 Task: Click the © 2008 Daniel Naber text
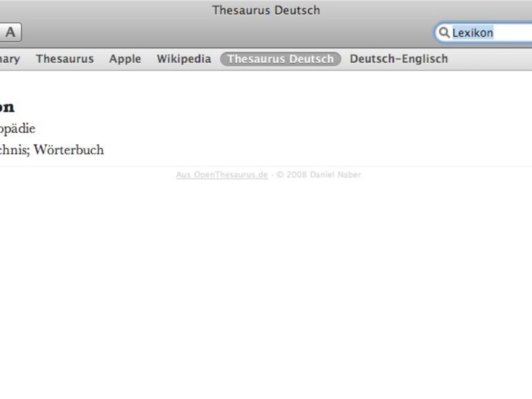[319, 175]
